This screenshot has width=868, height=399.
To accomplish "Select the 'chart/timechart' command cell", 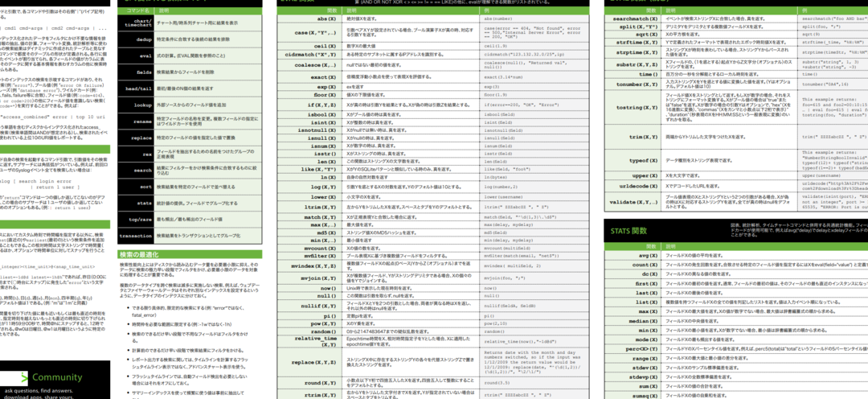I will tap(136, 23).
